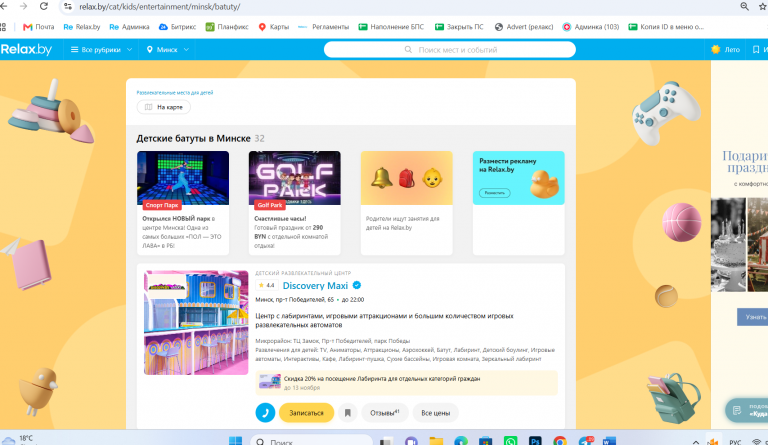The width and height of the screenshot is (768, 445).
Task: Open the Спорт Парк promo image
Action: tap(183, 178)
